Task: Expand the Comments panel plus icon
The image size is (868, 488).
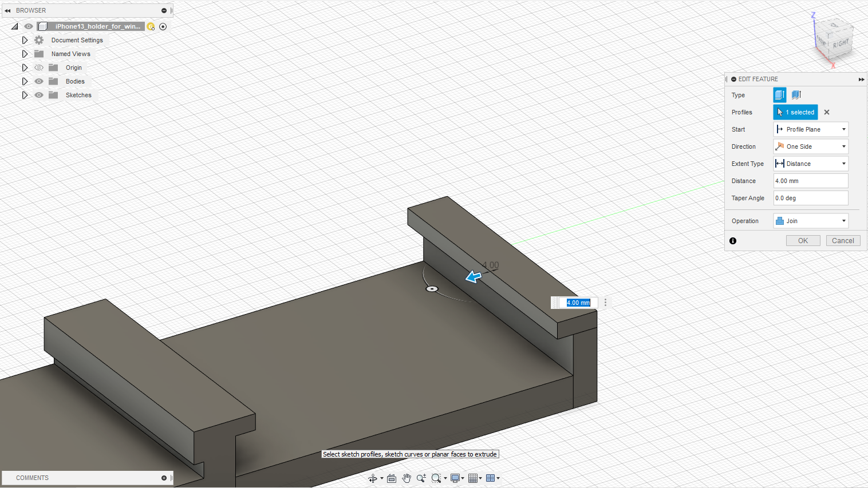Action: [x=164, y=478]
